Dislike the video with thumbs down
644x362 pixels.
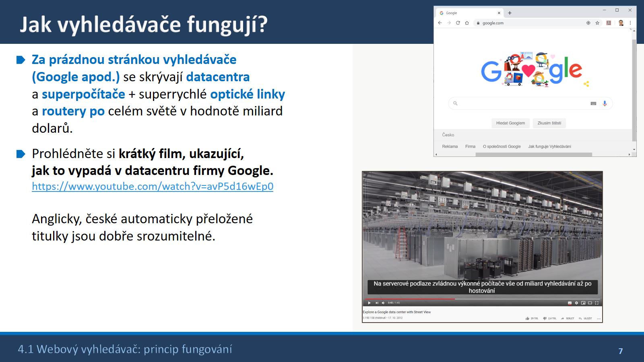[x=545, y=318]
